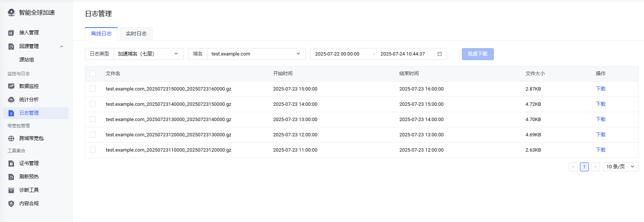
Task: Select the checkbox for 2.63KB log file
Action: 93,150
